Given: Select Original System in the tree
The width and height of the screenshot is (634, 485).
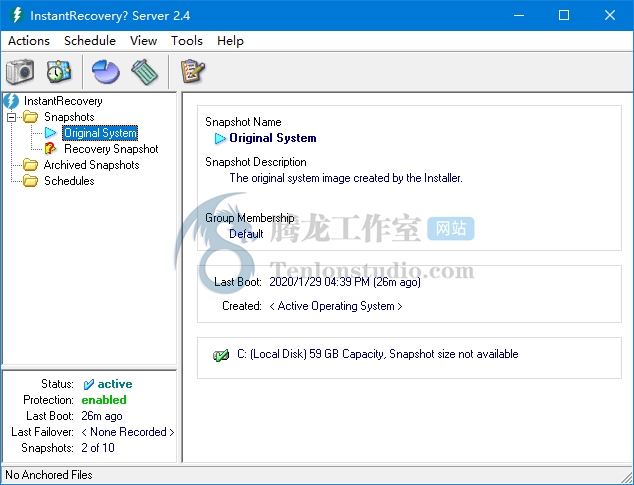Looking at the screenshot, I should click(100, 133).
